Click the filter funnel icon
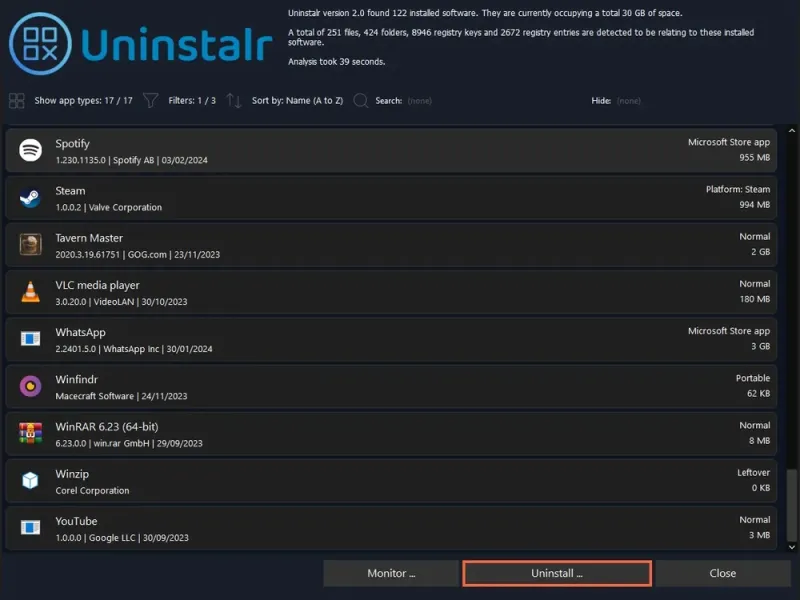Image resolution: width=800 pixels, height=600 pixels. 151,101
